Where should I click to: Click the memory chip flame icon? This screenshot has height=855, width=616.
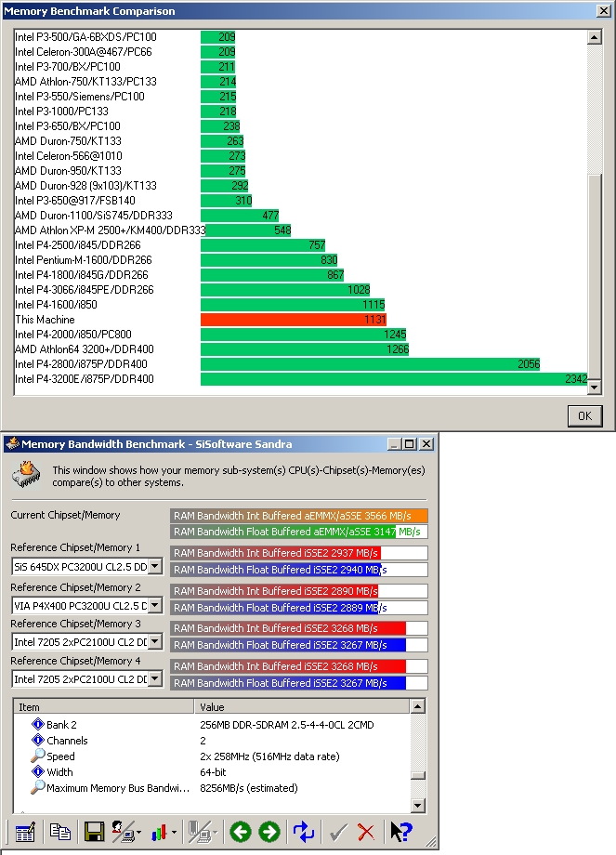pyautogui.click(x=27, y=474)
